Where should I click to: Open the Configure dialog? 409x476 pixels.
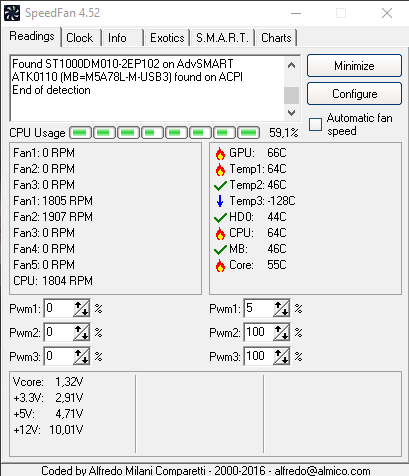(x=354, y=94)
